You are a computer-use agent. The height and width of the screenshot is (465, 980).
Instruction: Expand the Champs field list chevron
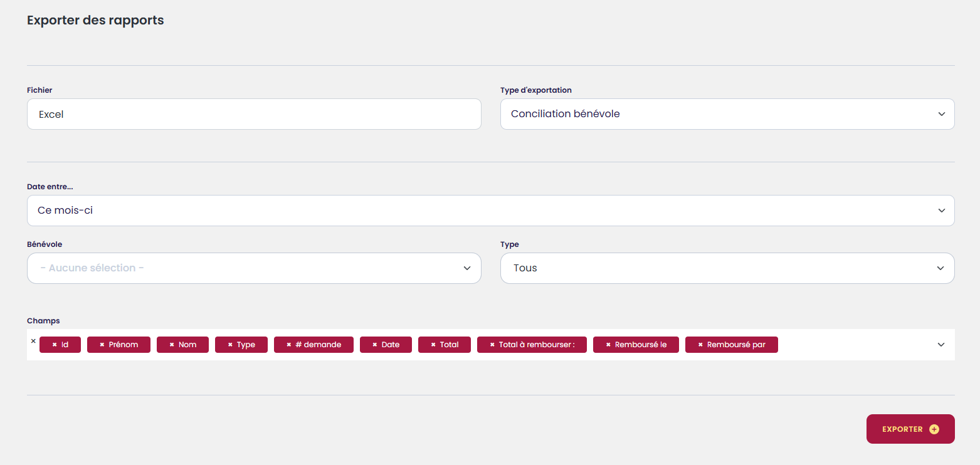tap(940, 345)
